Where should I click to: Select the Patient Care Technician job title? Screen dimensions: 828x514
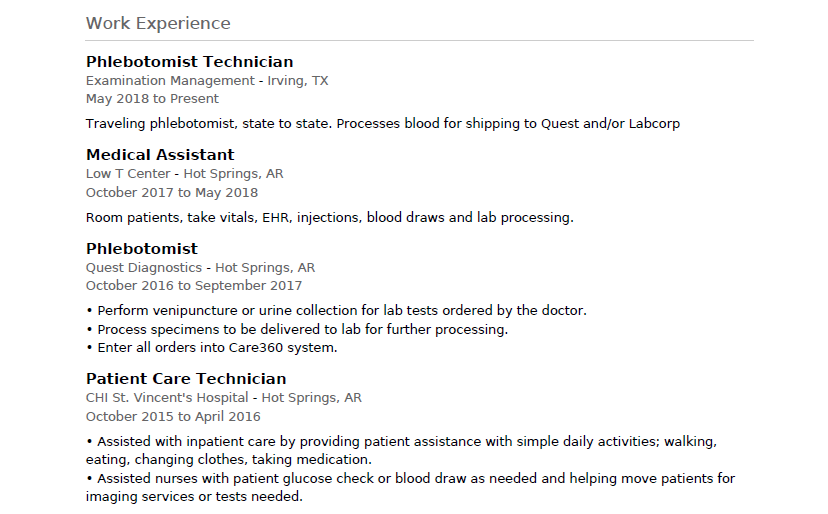click(x=186, y=379)
